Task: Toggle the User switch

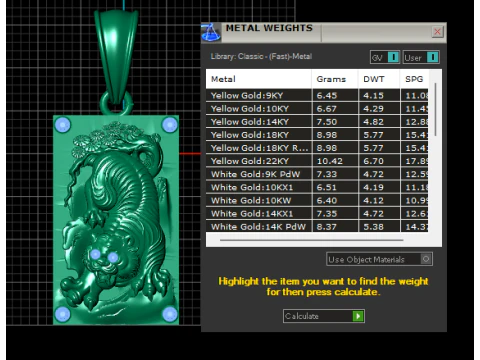Action: [x=421, y=57]
